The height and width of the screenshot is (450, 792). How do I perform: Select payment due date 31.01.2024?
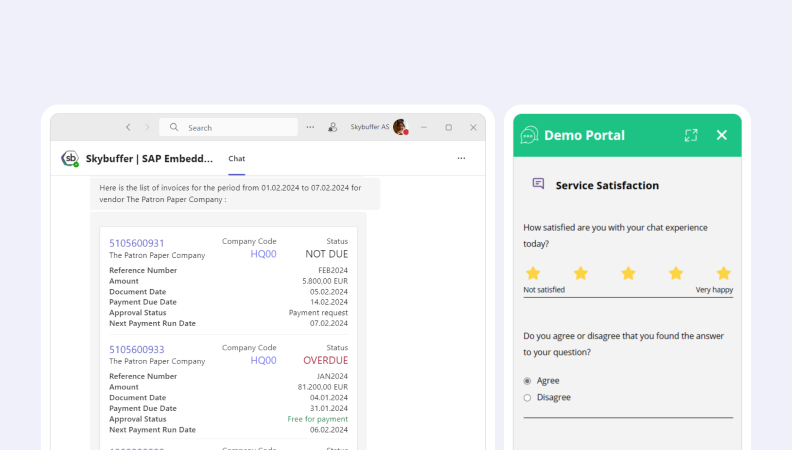[329, 408]
